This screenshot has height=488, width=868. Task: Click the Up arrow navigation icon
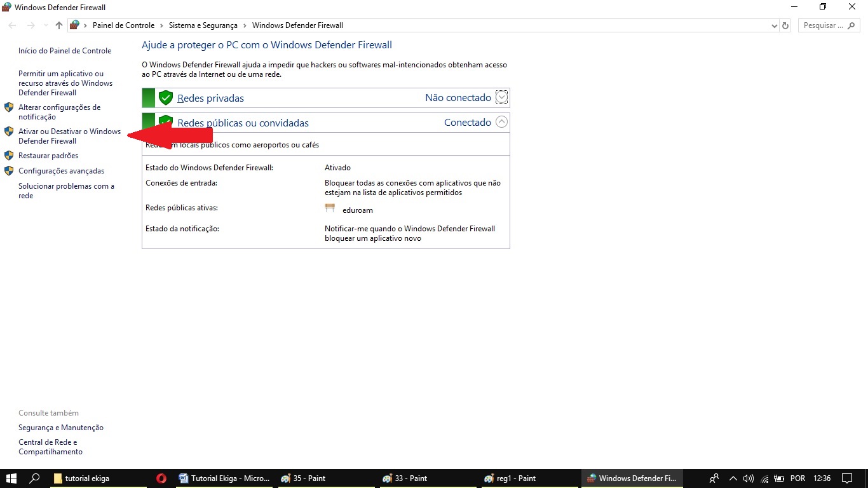pos(59,25)
